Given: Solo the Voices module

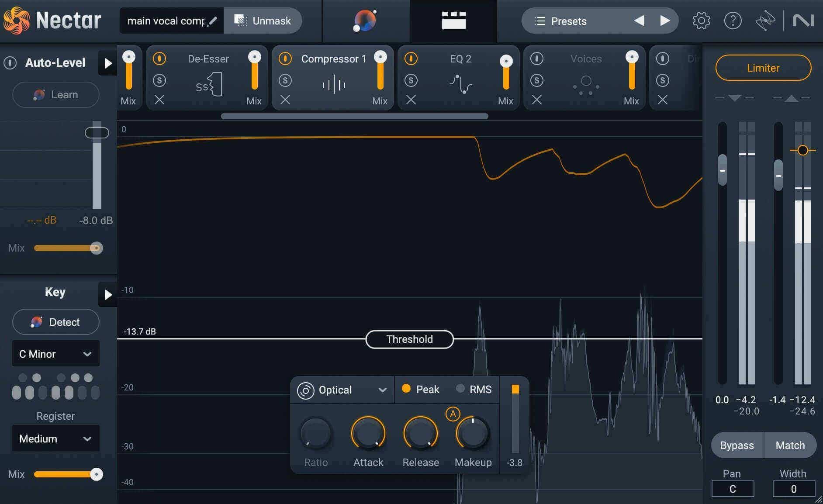Looking at the screenshot, I should pos(537,80).
